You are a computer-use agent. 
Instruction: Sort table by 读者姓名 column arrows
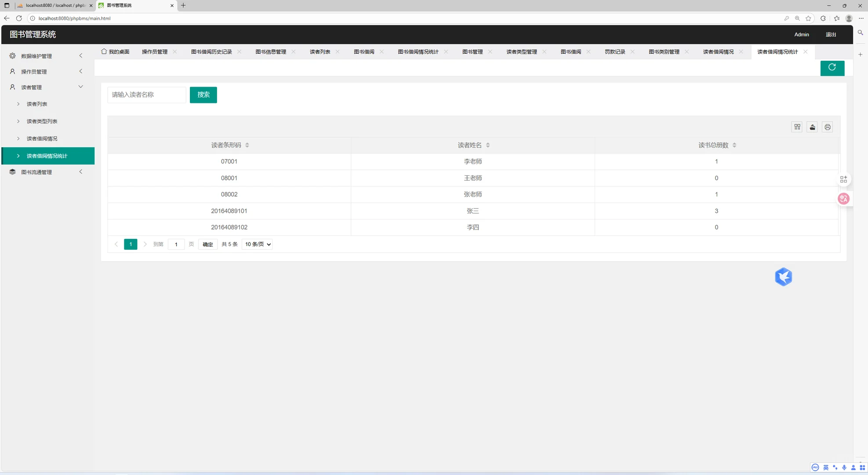[488, 145]
